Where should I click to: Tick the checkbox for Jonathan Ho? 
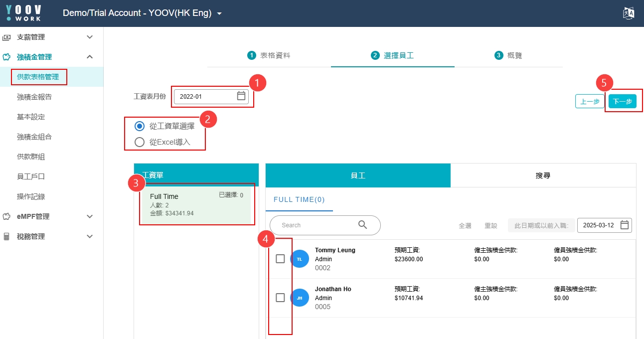click(x=280, y=298)
